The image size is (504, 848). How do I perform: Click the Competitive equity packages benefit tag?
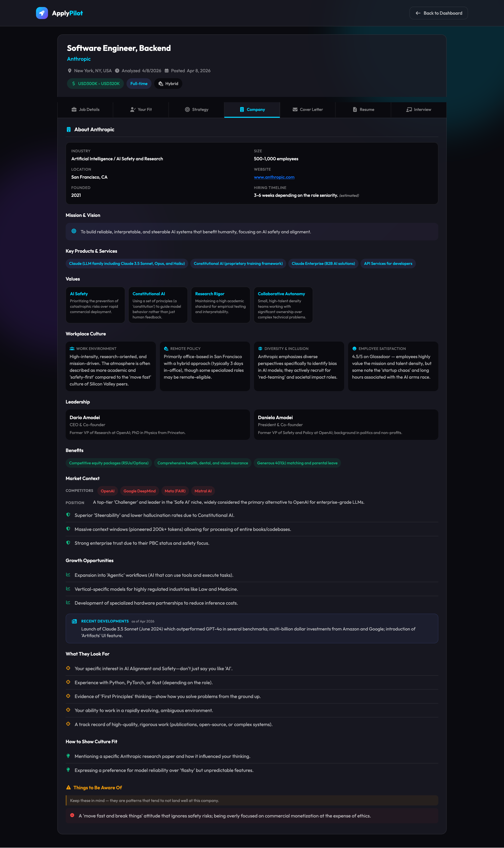click(x=109, y=463)
